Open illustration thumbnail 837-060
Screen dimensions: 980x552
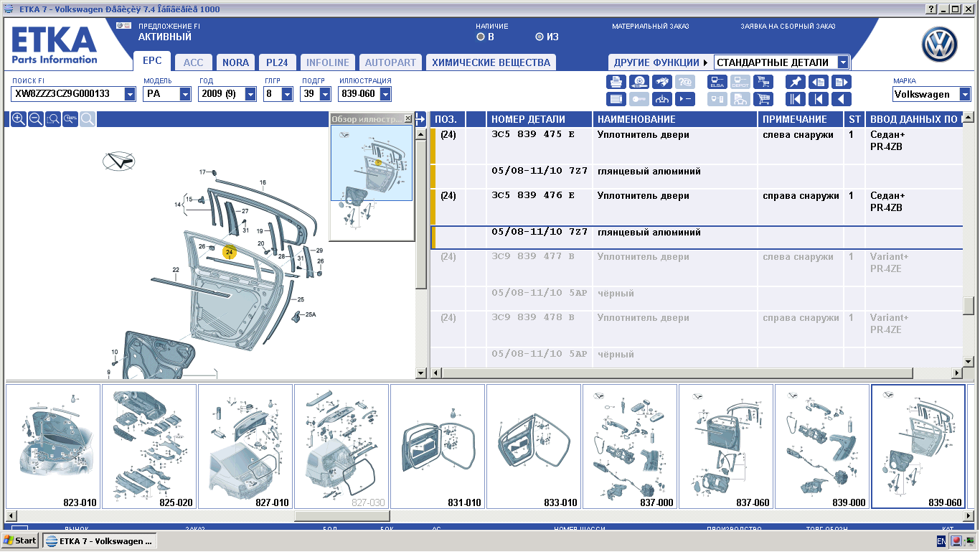pyautogui.click(x=726, y=446)
